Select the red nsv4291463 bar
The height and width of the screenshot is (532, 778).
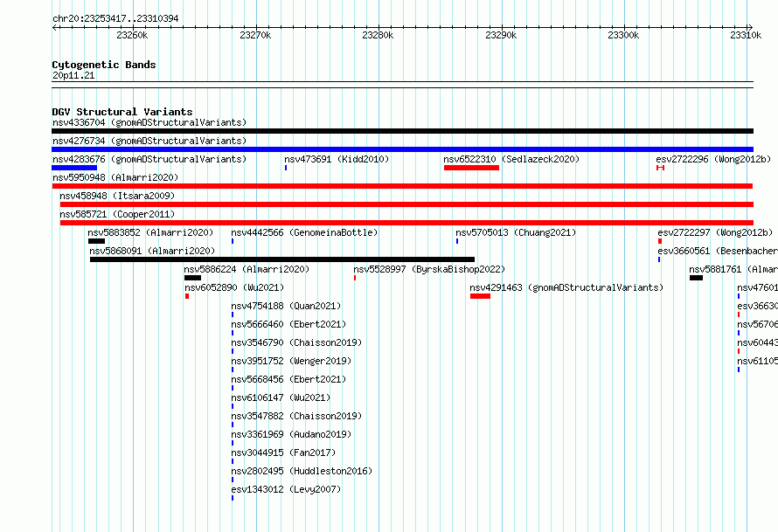(480, 296)
